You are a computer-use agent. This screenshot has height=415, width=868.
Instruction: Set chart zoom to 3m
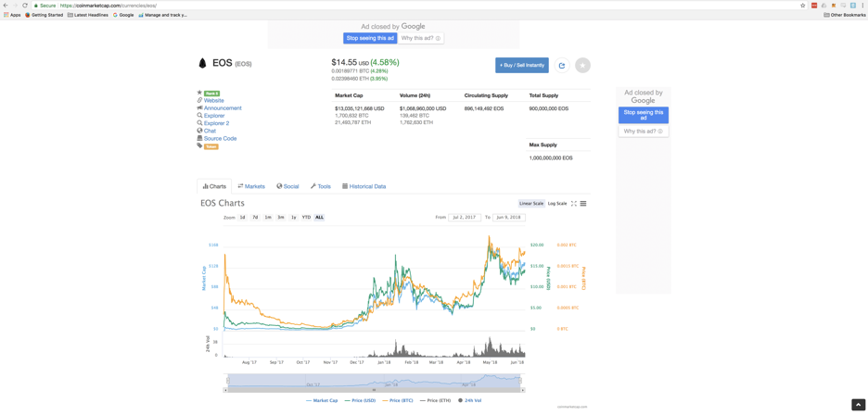click(x=281, y=218)
